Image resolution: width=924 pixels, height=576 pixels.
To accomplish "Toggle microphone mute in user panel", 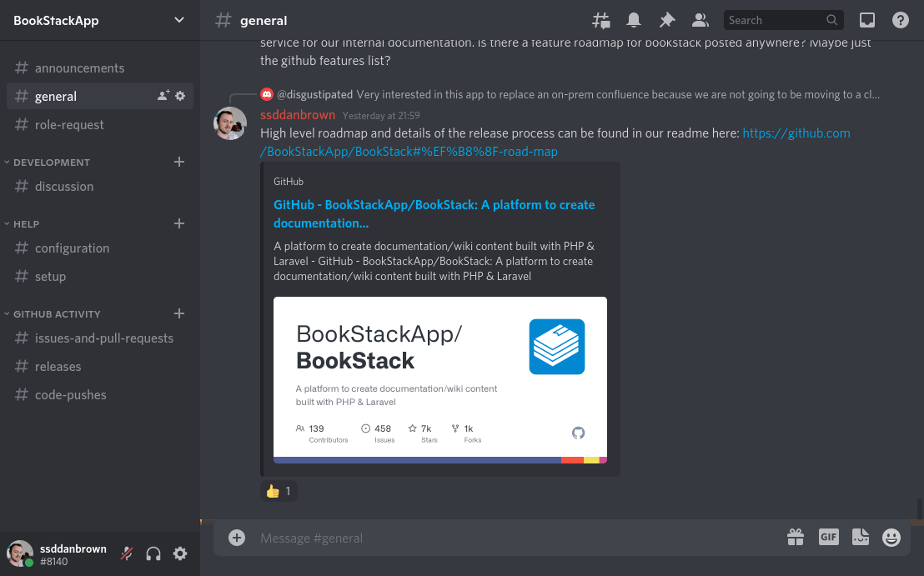I will [x=127, y=553].
